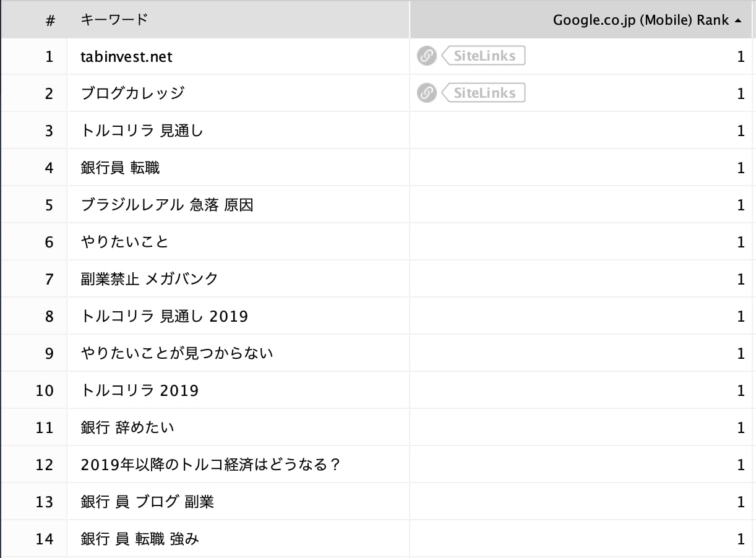Click row number 10
Viewport: 756px width, 558px height.
pyautogui.click(x=45, y=391)
